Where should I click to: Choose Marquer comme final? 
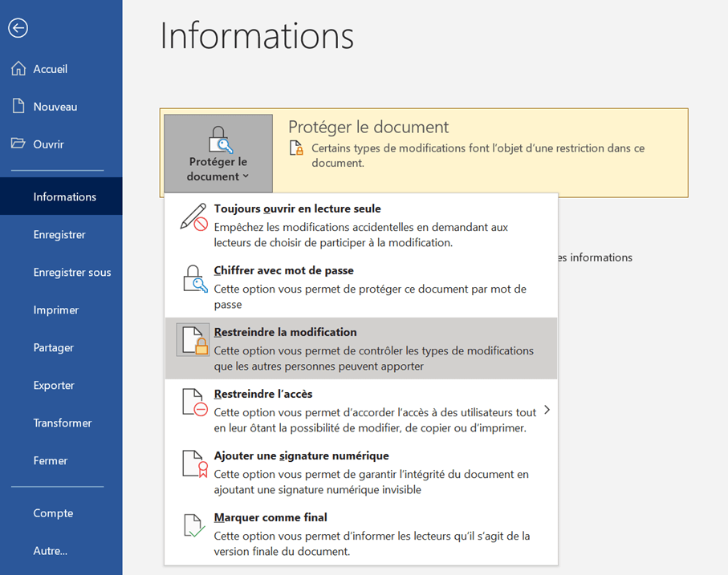(361, 533)
